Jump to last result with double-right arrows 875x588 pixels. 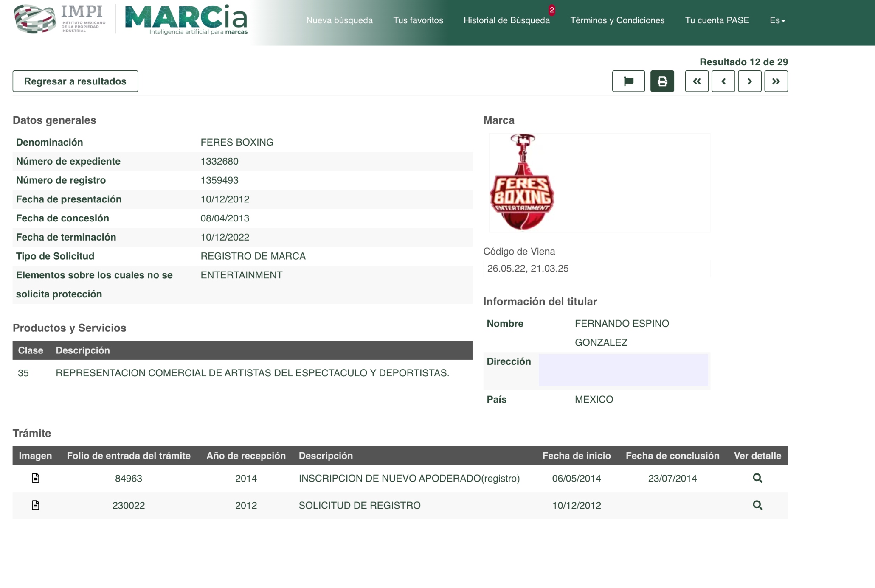[x=776, y=81]
